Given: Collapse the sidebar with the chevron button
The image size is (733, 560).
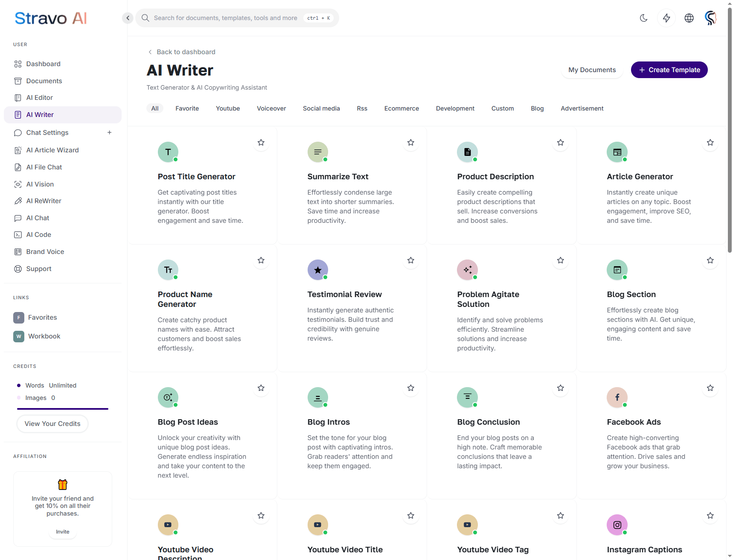Looking at the screenshot, I should [128, 18].
